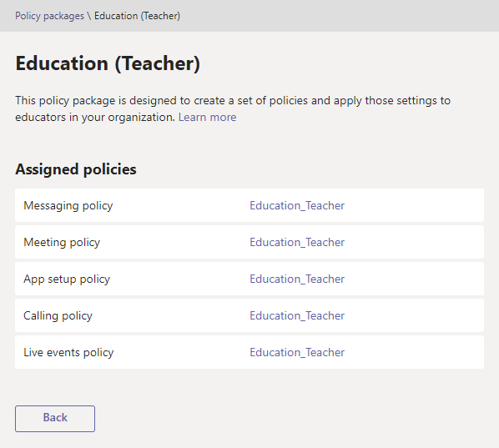The height and width of the screenshot is (448, 499).
Task: Select the App setup policy row label
Action: coord(67,279)
